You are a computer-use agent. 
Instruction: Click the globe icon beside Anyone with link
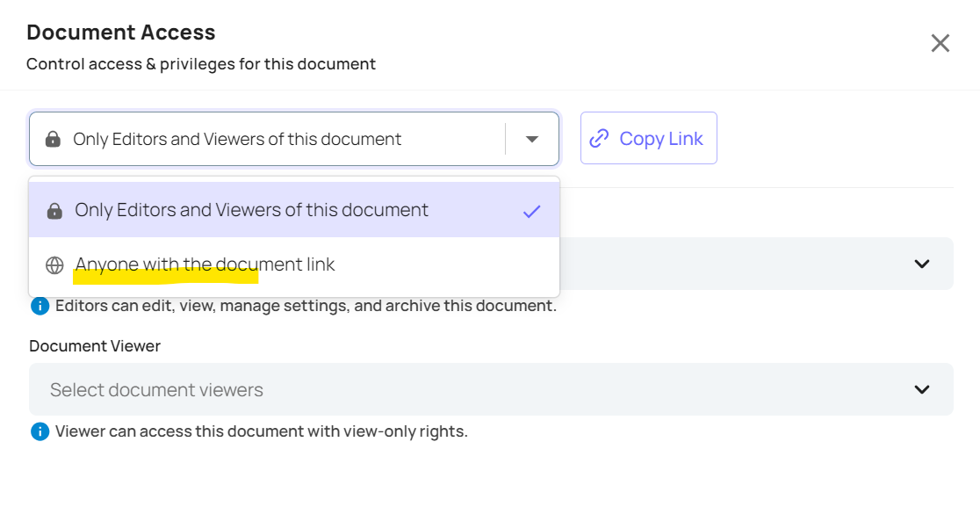(x=54, y=265)
